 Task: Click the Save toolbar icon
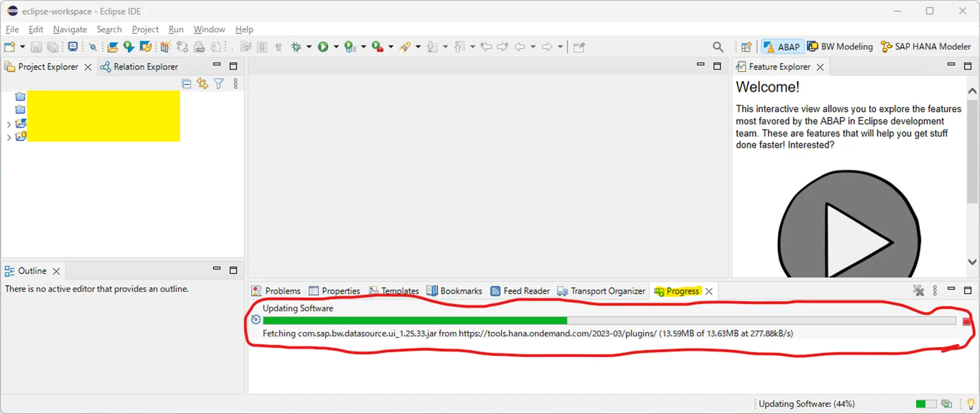click(36, 47)
